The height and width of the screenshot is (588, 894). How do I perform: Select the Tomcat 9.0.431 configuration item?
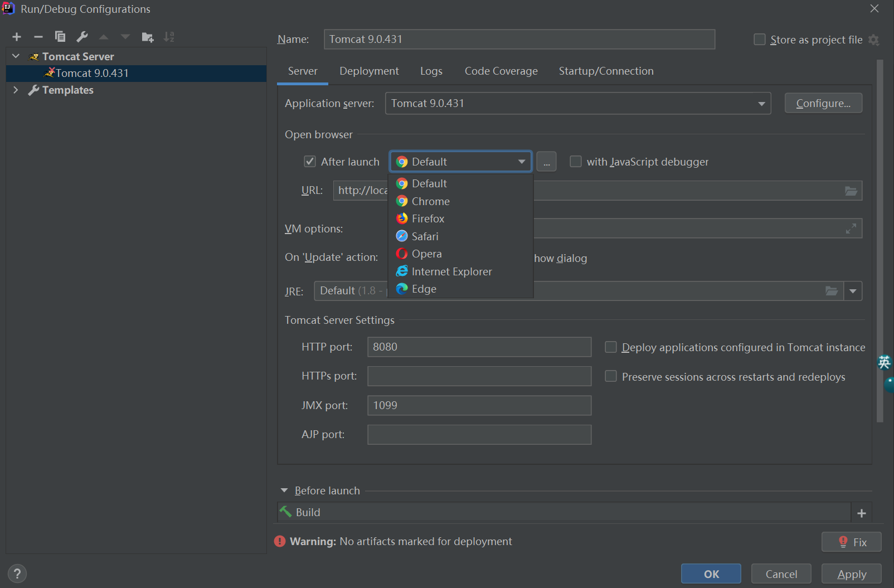click(136, 73)
